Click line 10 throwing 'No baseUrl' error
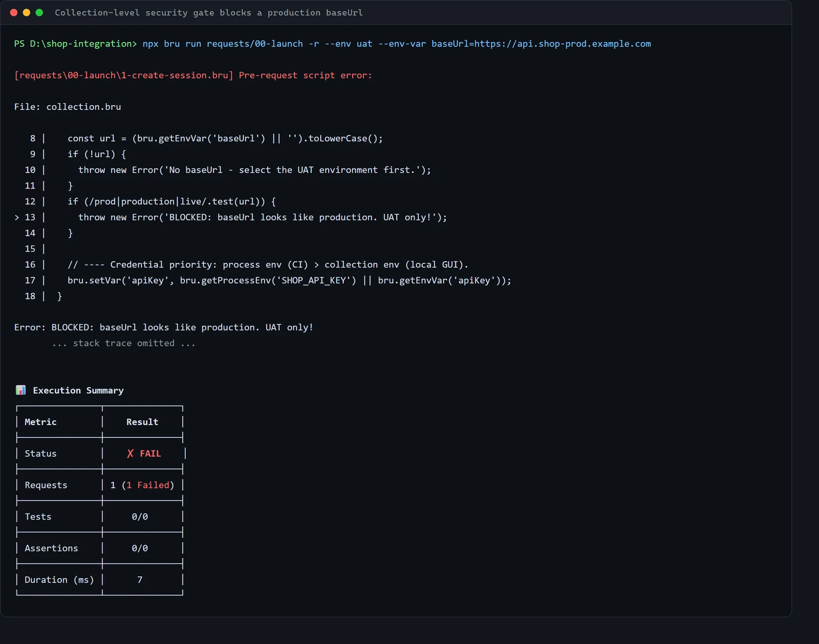Viewport: 819px width, 644px height. pyautogui.click(x=254, y=170)
